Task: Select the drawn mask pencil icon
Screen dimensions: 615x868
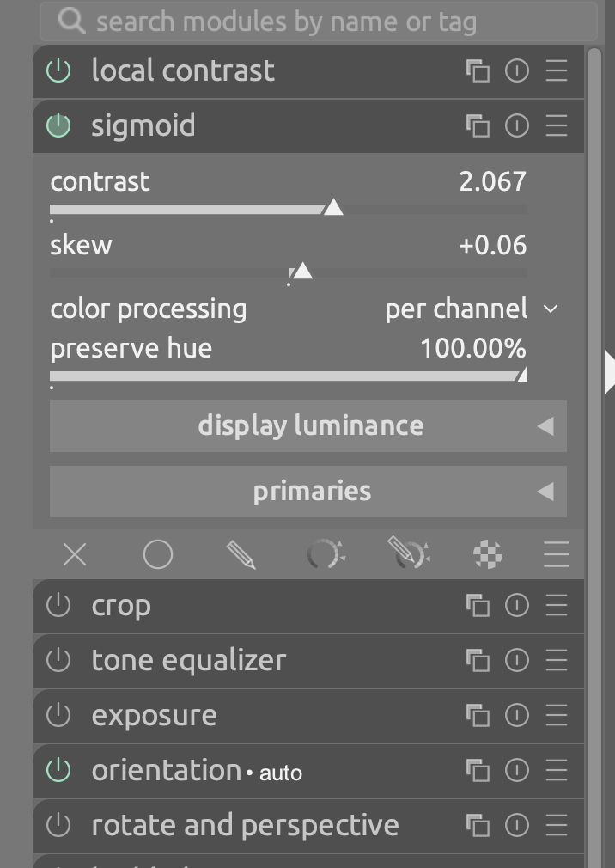Action: click(241, 555)
